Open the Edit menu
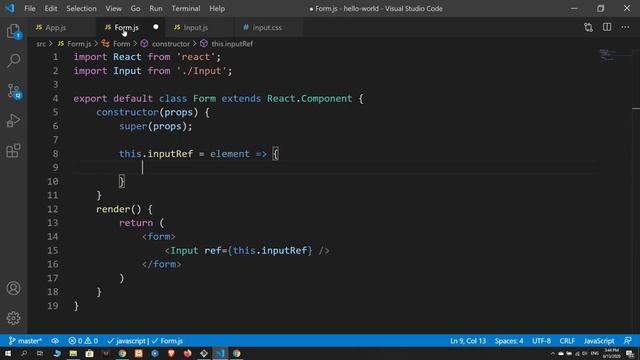The height and width of the screenshot is (360, 640). pos(51,8)
